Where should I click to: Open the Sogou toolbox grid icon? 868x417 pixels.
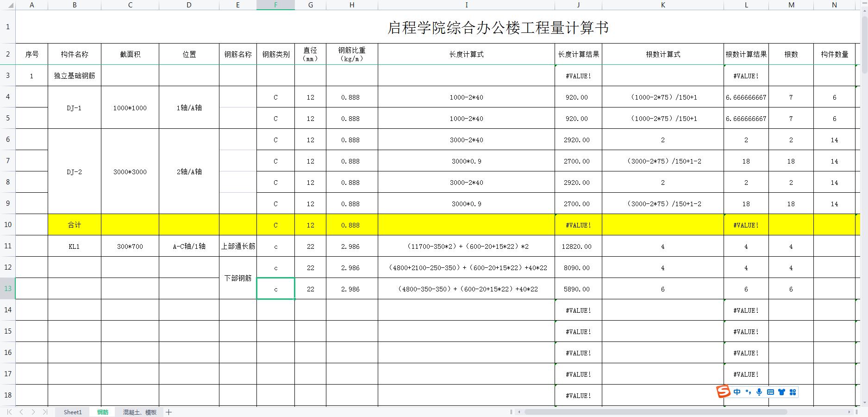coord(793,392)
